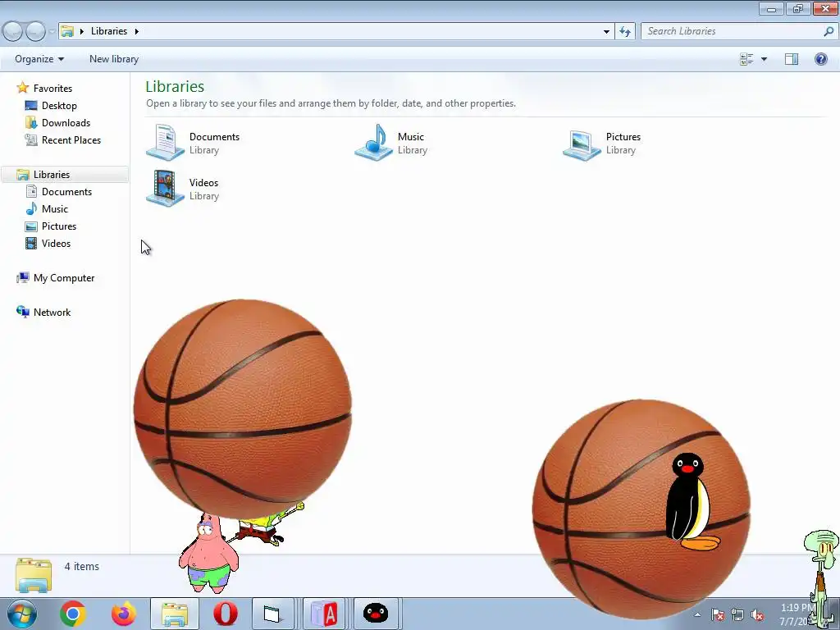Image resolution: width=840 pixels, height=630 pixels.
Task: Select Music under Libraries in sidebar
Action: pos(55,209)
